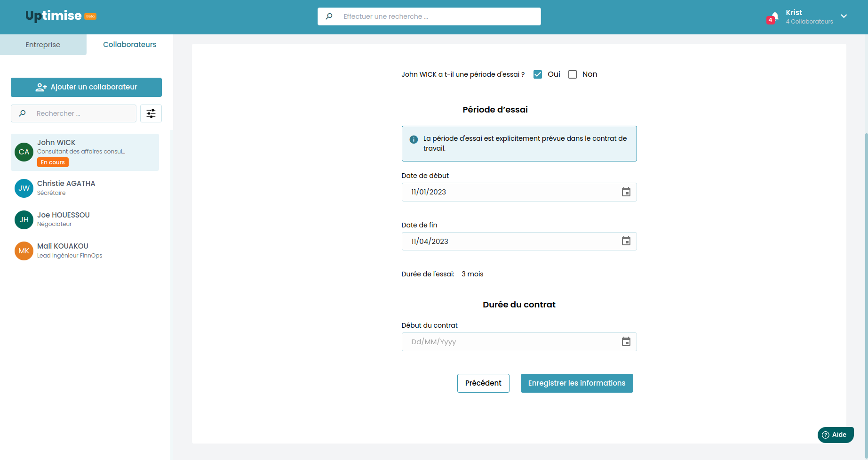Select Mali KOUAKOU's MK avatar
The height and width of the screenshot is (460, 868).
(x=24, y=251)
